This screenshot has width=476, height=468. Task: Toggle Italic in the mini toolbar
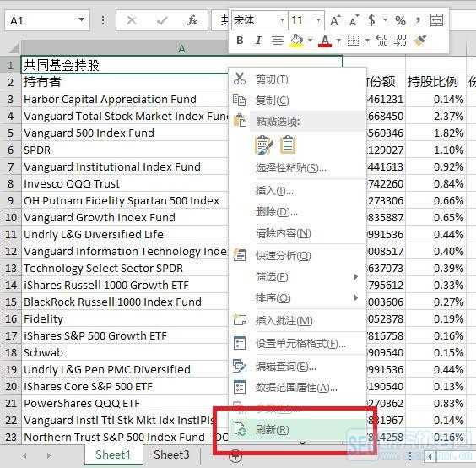pos(258,40)
